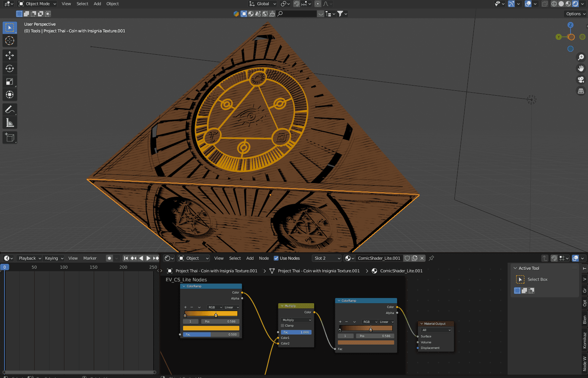Play the animation in reverse
The image size is (588, 378).
[141, 258]
